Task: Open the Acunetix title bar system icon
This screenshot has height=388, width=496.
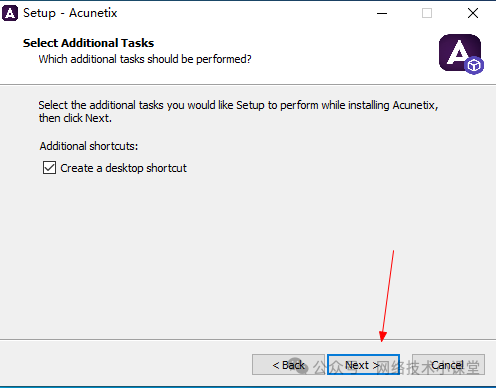Action: tap(10, 13)
